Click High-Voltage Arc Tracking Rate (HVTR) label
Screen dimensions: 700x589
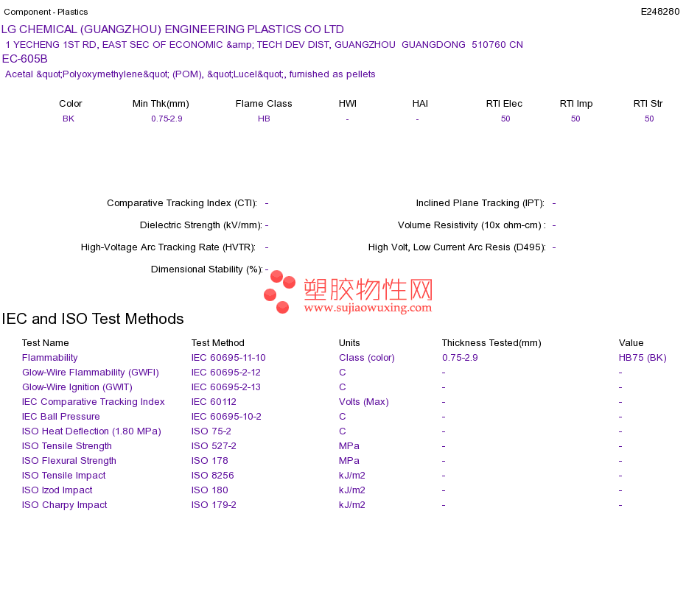tap(168, 247)
